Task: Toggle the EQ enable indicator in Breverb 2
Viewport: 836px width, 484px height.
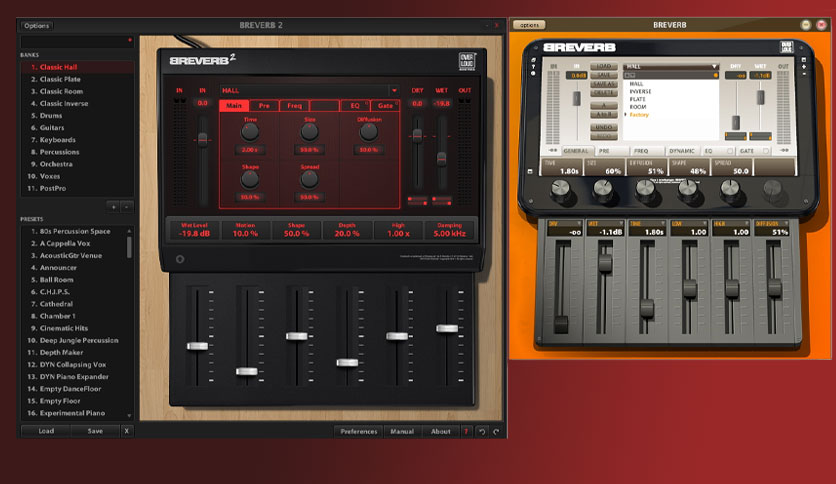Action: (367, 102)
